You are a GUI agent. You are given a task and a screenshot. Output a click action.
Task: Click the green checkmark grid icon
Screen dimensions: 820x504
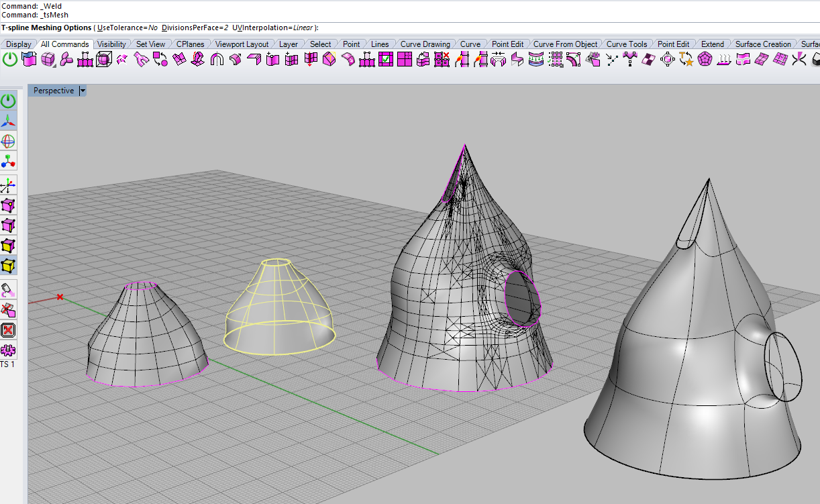coord(385,60)
